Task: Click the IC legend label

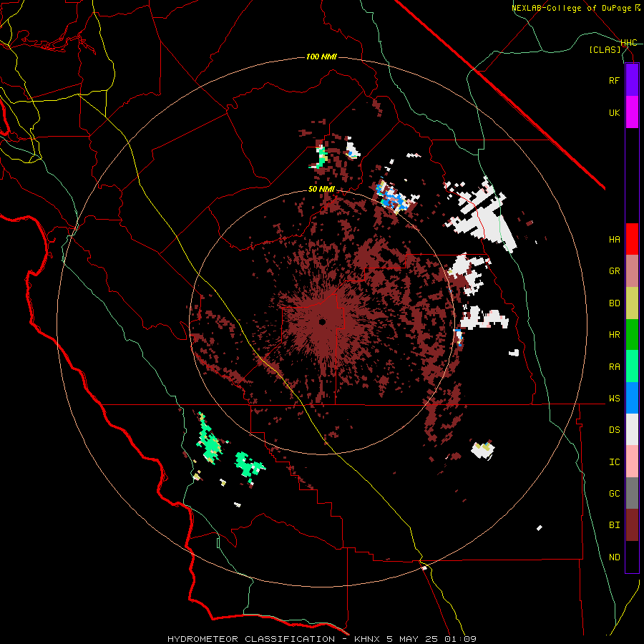Action: 614,462
